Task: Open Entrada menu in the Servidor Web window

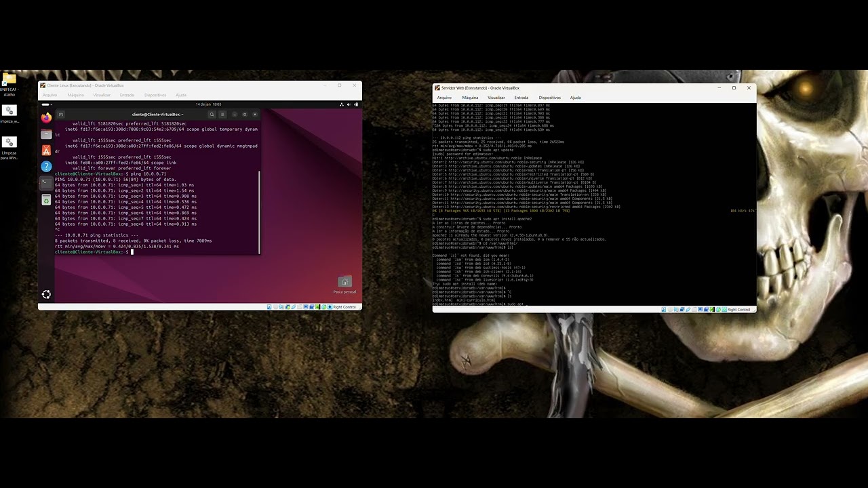Action: [x=521, y=98]
